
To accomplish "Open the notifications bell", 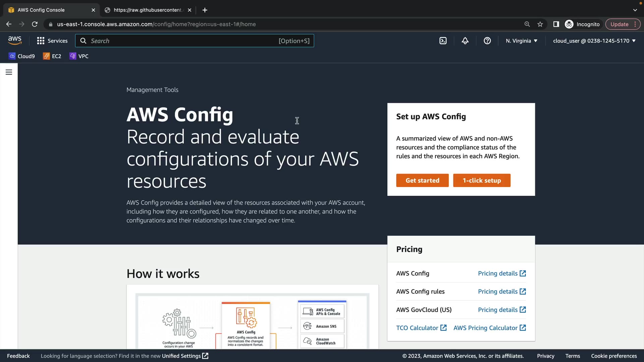I will (x=465, y=41).
